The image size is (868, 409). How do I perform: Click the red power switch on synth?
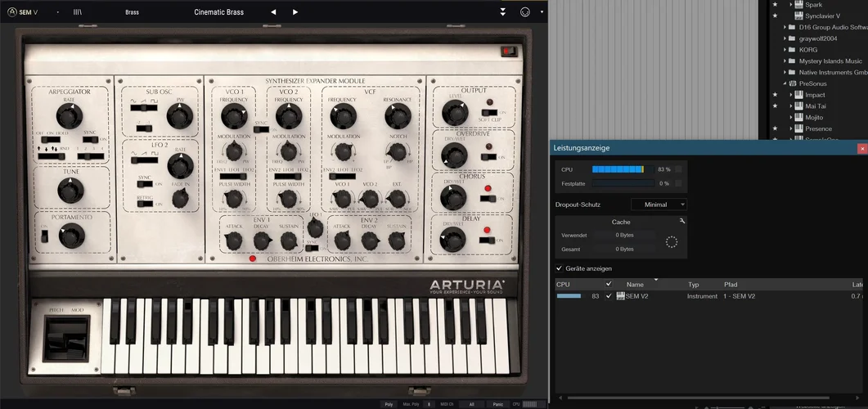pyautogui.click(x=509, y=52)
